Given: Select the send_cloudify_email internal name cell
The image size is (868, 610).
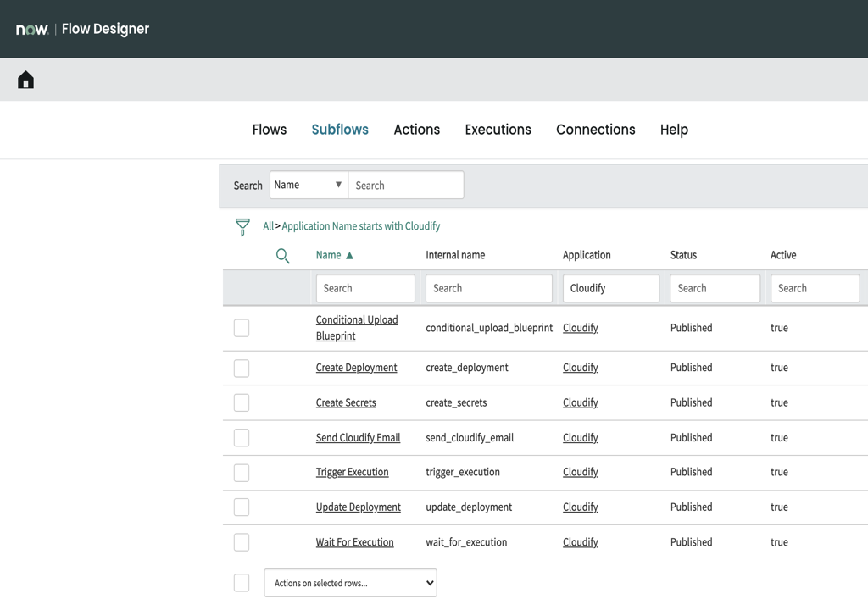Looking at the screenshot, I should pyautogui.click(x=470, y=438).
